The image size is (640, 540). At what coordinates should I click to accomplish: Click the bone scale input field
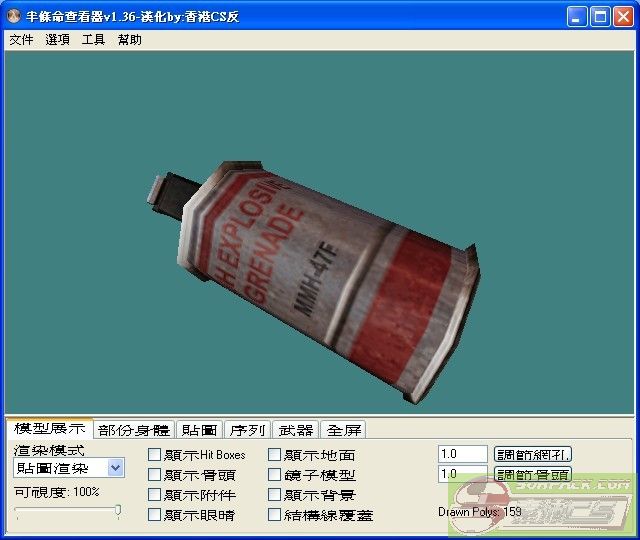click(x=462, y=474)
